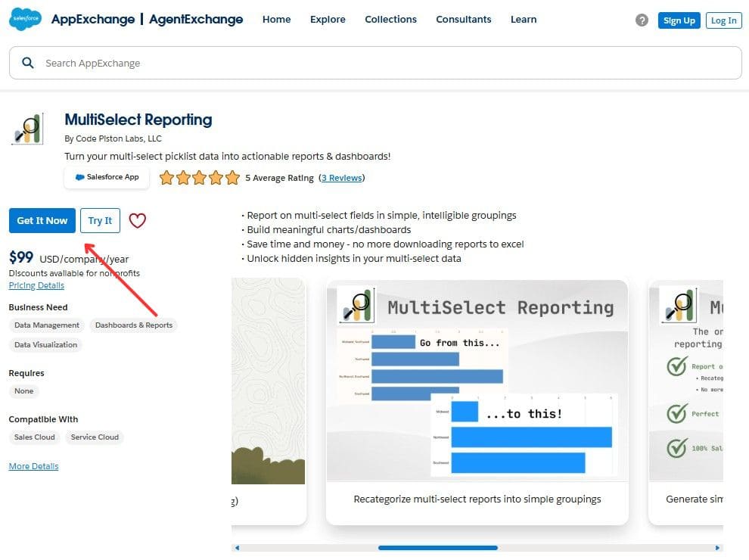Click the Sign Up button
The height and width of the screenshot is (560, 749).
679,20
